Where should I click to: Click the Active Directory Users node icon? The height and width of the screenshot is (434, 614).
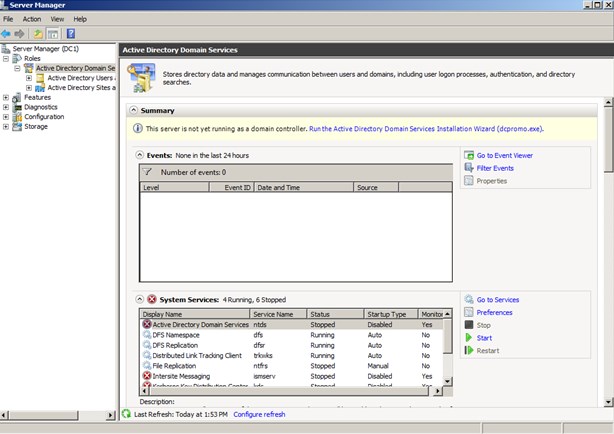pos(40,78)
